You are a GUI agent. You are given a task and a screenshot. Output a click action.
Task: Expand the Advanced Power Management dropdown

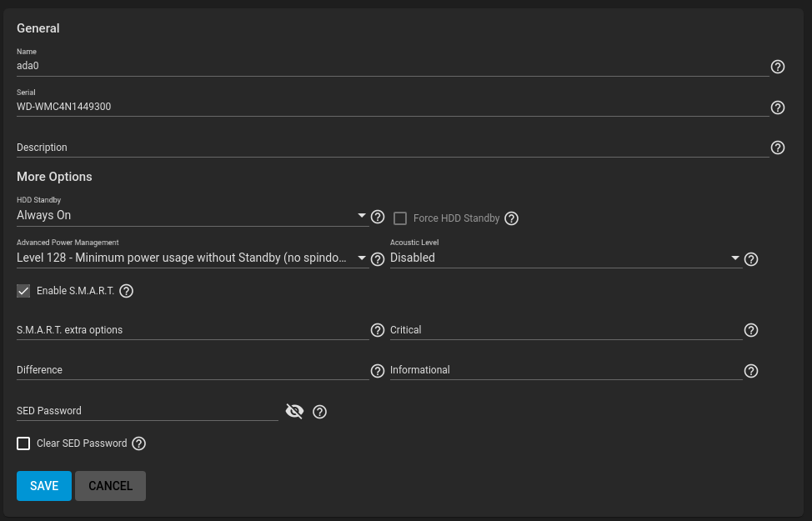[192, 258]
